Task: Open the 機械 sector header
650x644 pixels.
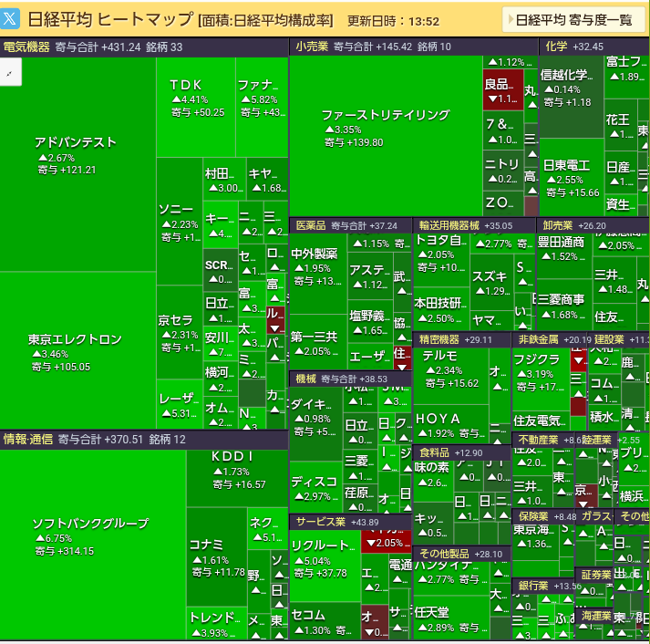Action: [x=350, y=379]
